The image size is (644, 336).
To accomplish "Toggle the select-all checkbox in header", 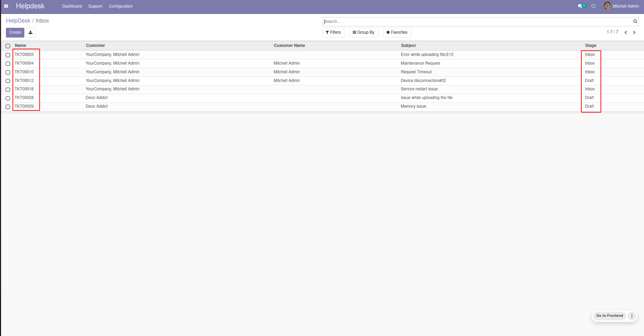I will point(8,46).
